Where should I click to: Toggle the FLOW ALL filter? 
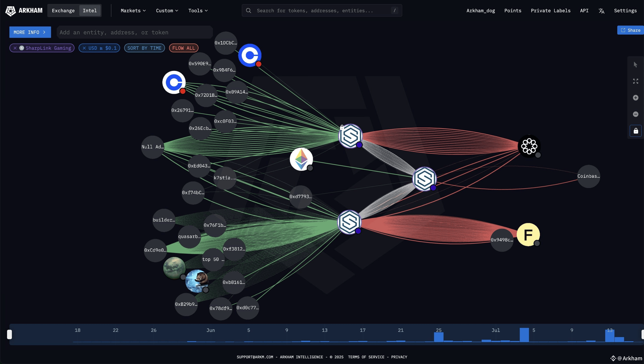(184, 48)
